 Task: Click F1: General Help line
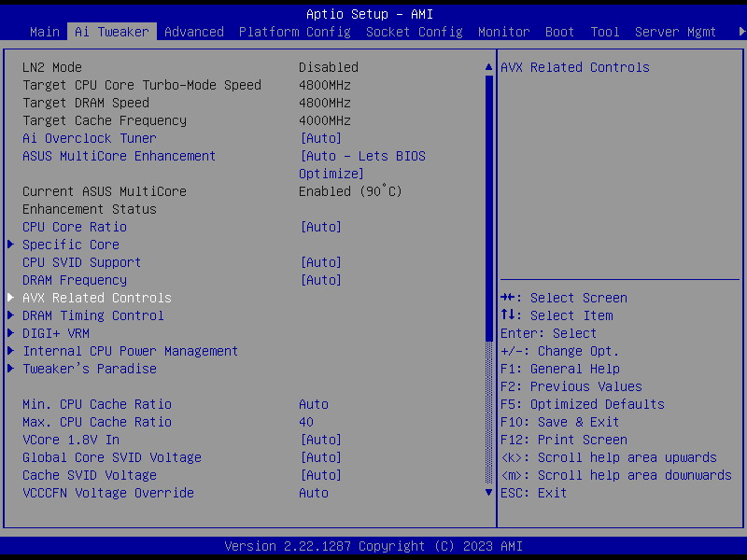[560, 369]
